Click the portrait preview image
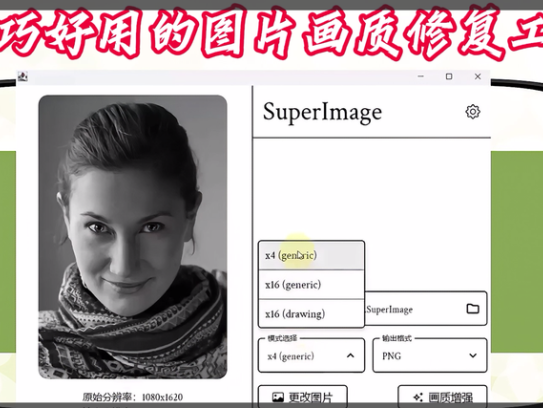This screenshot has height=408, width=543. tap(133, 237)
